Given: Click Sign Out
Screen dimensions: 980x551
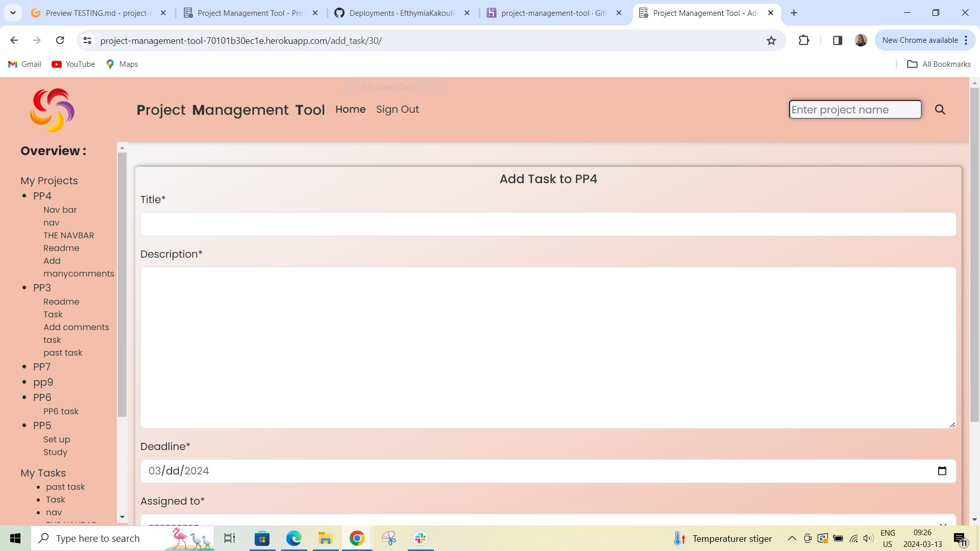Looking at the screenshot, I should (x=398, y=109).
